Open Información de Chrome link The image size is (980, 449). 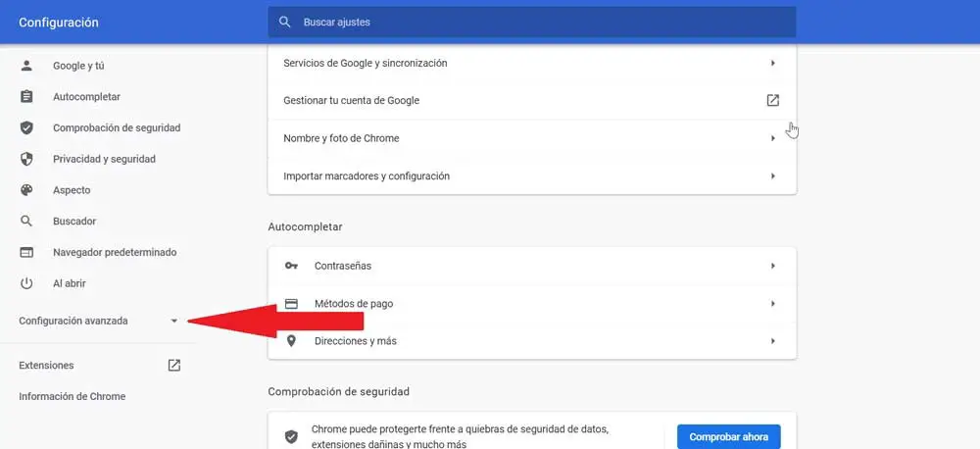point(73,396)
